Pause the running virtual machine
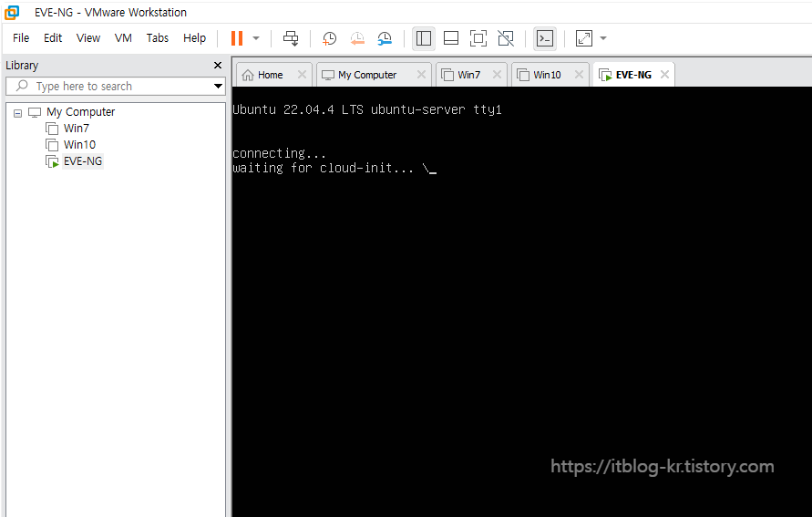The width and height of the screenshot is (812, 517). pos(237,38)
